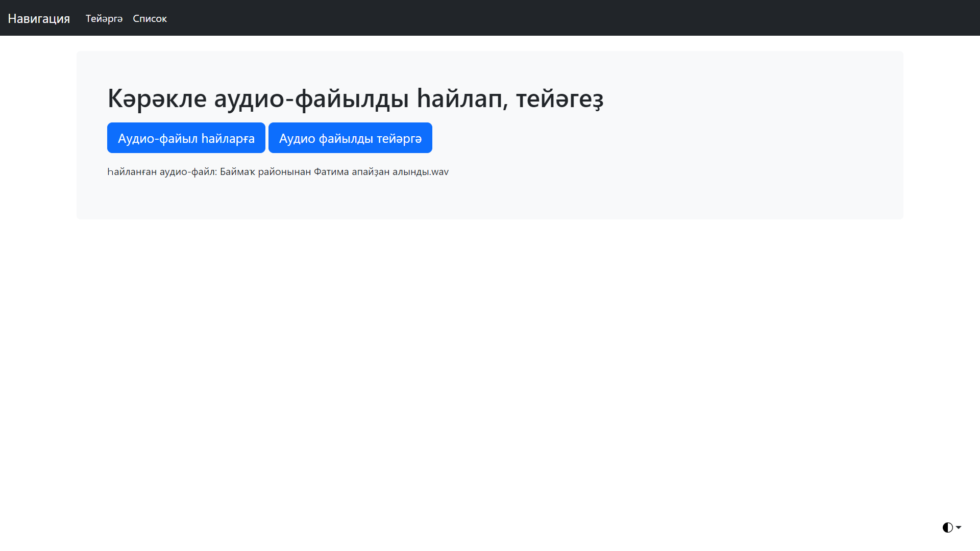Click the word аудио-файылды in the heading
980x551 pixels.
[x=311, y=98]
